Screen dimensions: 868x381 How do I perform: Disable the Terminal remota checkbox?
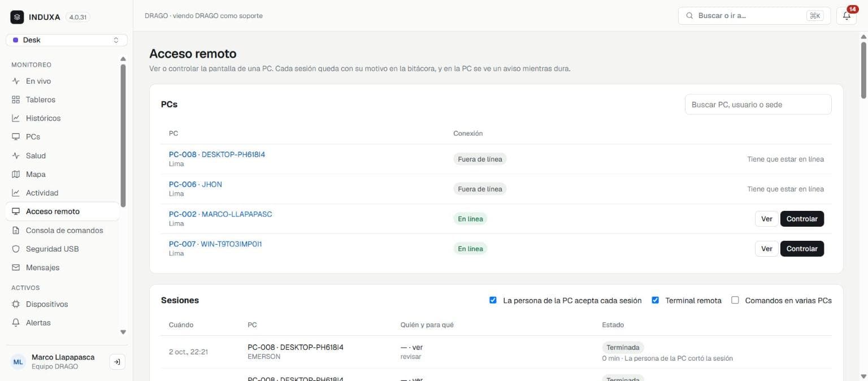pyautogui.click(x=656, y=300)
